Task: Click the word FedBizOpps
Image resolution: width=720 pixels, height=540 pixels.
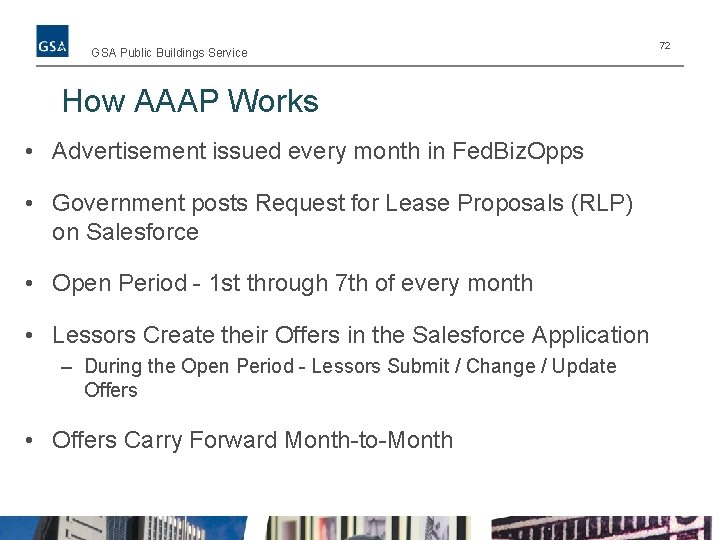Action: (518, 152)
